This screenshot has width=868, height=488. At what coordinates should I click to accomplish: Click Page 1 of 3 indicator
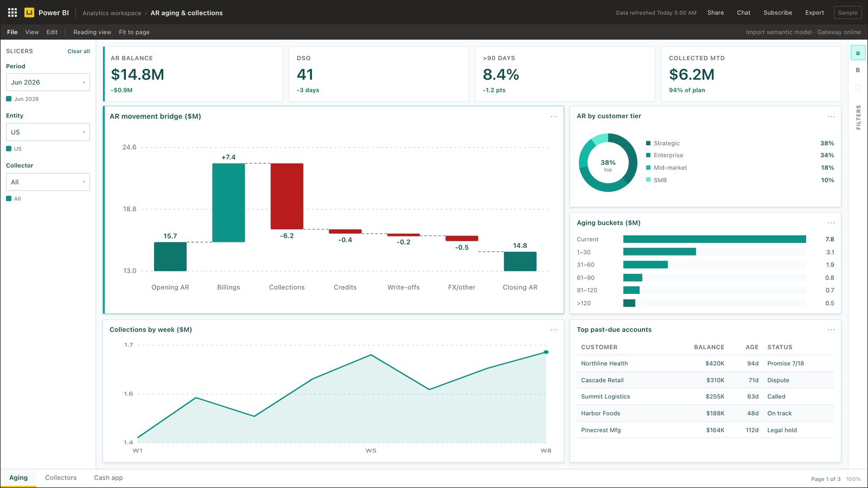826,479
